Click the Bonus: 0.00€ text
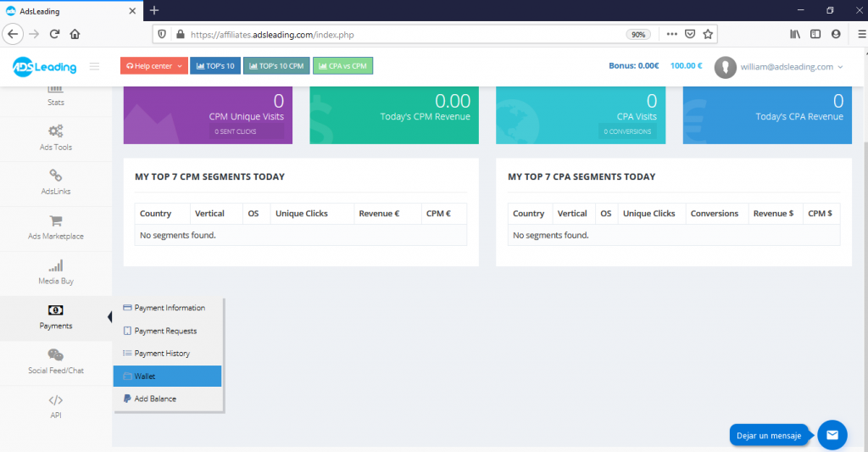The height and width of the screenshot is (452, 868). [x=634, y=66]
